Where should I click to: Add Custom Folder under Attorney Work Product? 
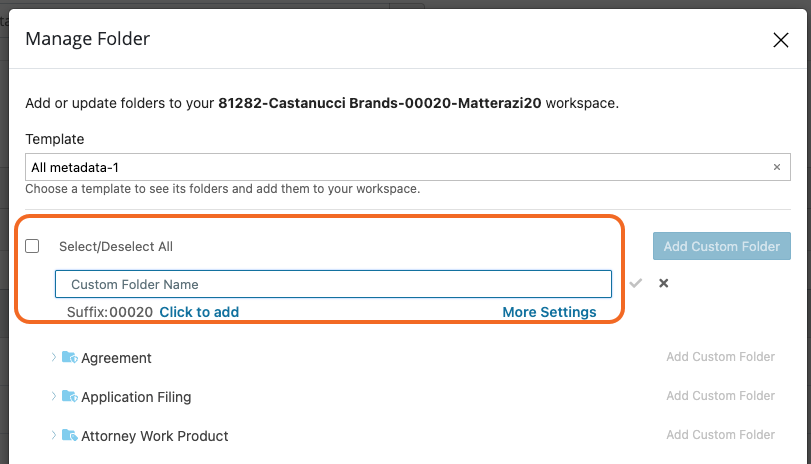[x=720, y=435]
